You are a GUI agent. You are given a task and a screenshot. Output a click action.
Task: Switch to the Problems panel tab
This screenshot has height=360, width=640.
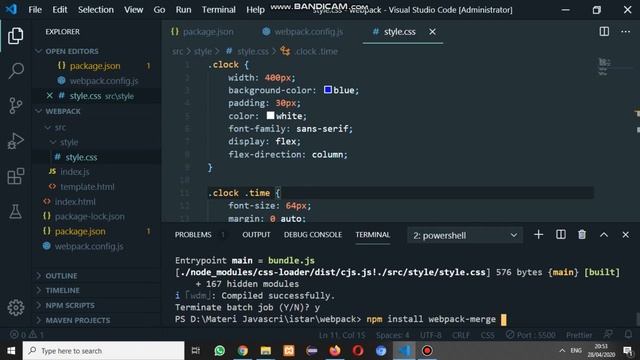coord(193,235)
